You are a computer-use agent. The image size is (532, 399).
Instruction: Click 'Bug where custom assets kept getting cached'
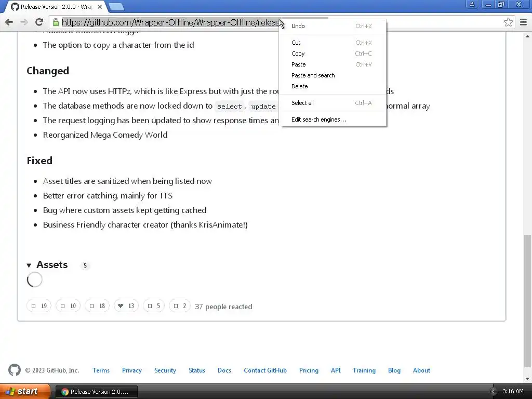pos(125,210)
